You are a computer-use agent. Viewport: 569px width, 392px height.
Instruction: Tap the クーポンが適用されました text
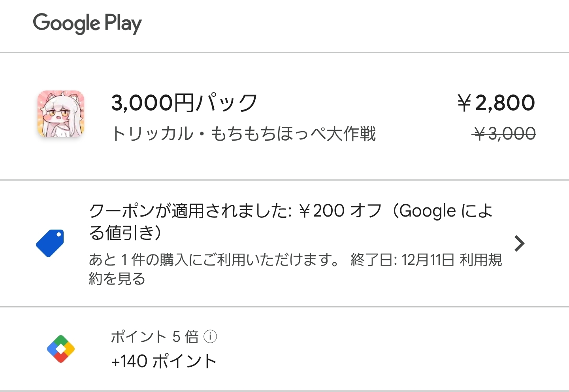[x=190, y=211]
